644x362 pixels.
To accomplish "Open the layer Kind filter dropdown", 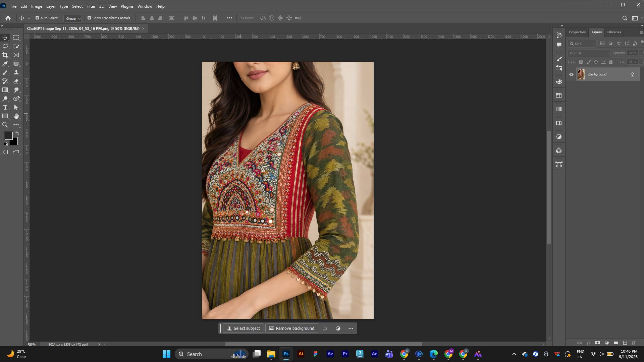I will [x=582, y=44].
